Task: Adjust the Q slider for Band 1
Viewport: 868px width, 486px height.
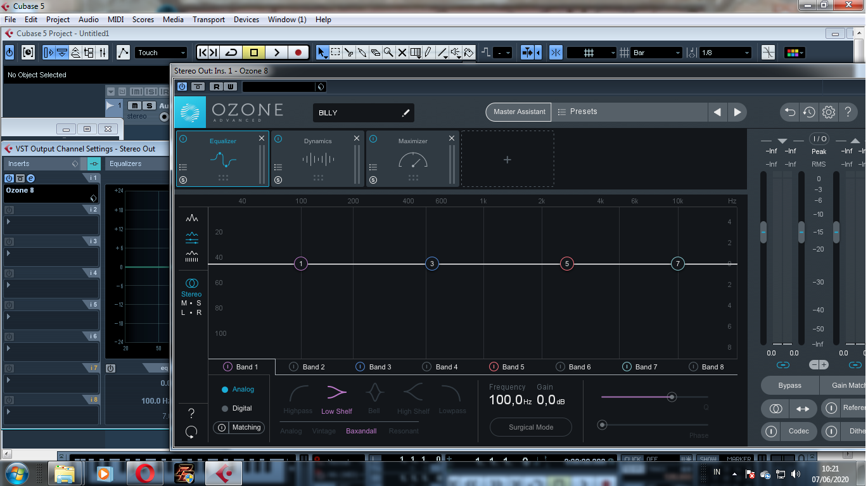Action: tap(671, 397)
